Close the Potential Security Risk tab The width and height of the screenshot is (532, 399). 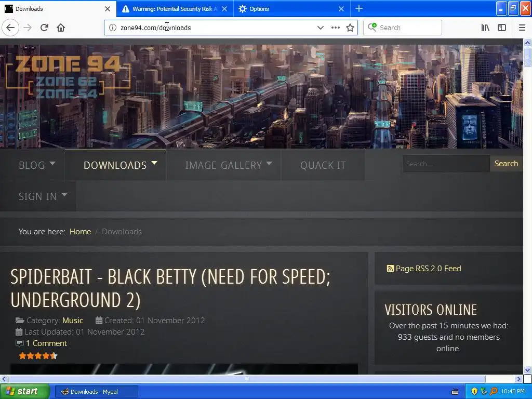pos(224,9)
